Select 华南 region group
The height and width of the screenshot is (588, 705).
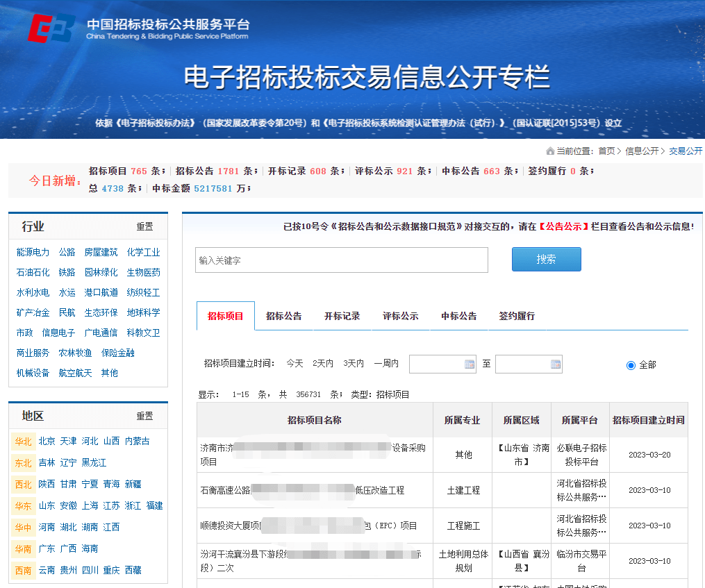tap(24, 549)
